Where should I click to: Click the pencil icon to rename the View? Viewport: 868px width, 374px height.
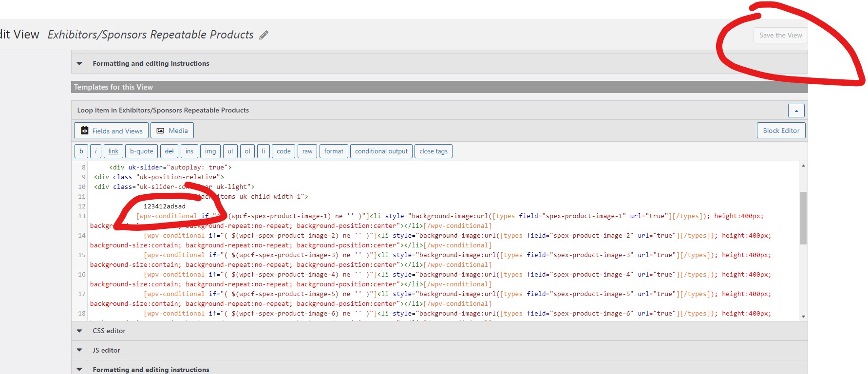pos(264,35)
